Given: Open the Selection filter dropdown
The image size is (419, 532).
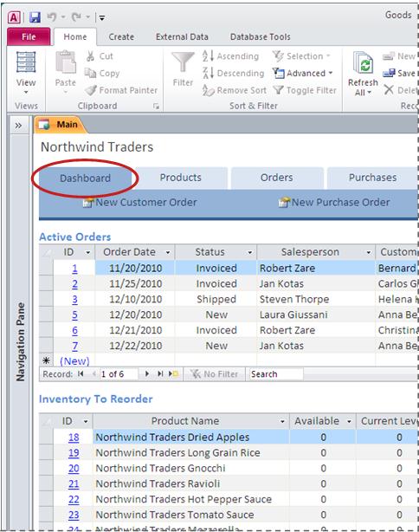Looking at the screenshot, I should point(301,56).
